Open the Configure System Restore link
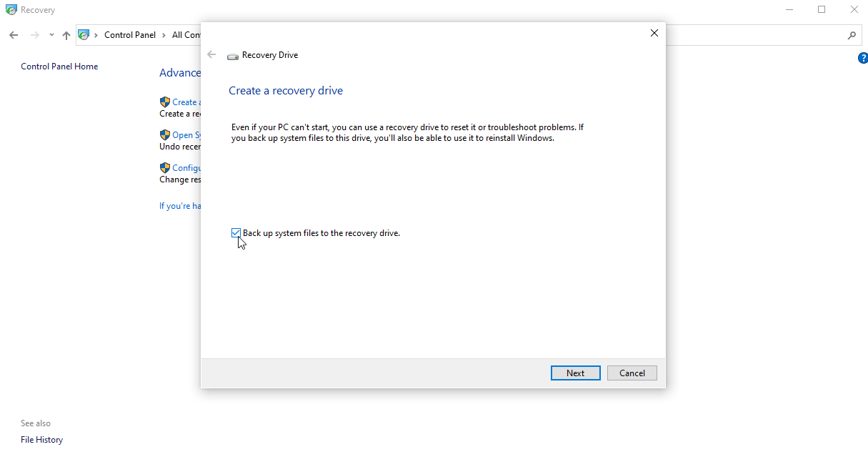The image size is (868, 457). click(186, 168)
